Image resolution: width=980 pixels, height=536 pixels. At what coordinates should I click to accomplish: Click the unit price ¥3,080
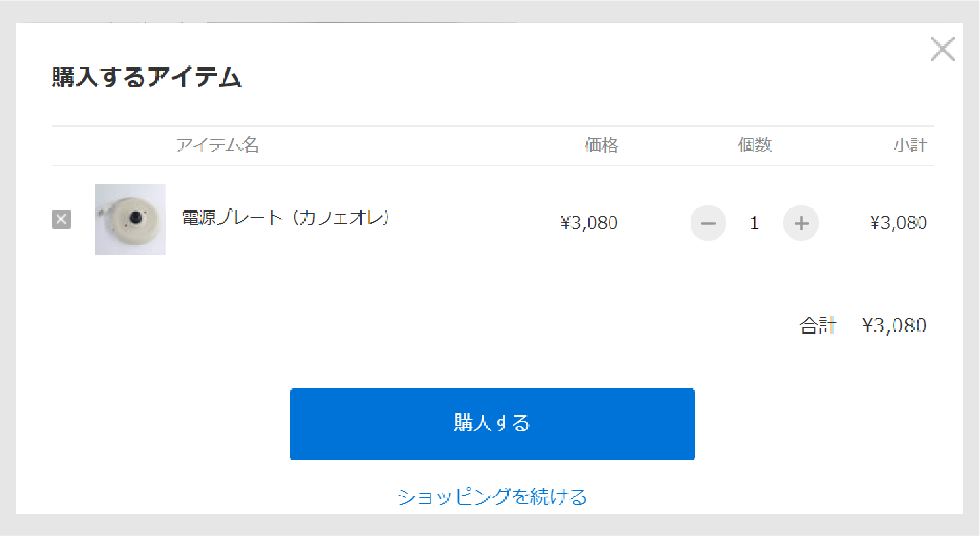click(589, 223)
